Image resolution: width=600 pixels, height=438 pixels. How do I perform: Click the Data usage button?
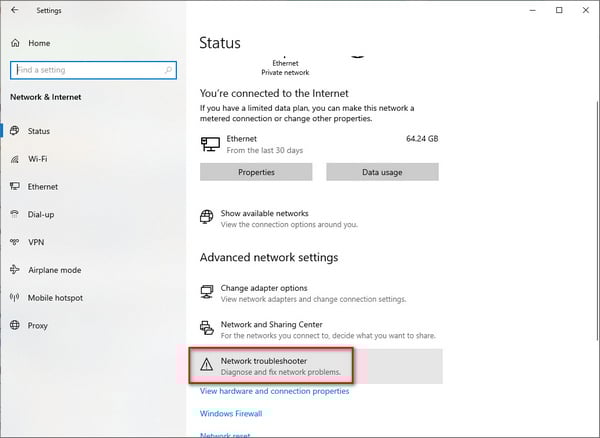point(382,172)
